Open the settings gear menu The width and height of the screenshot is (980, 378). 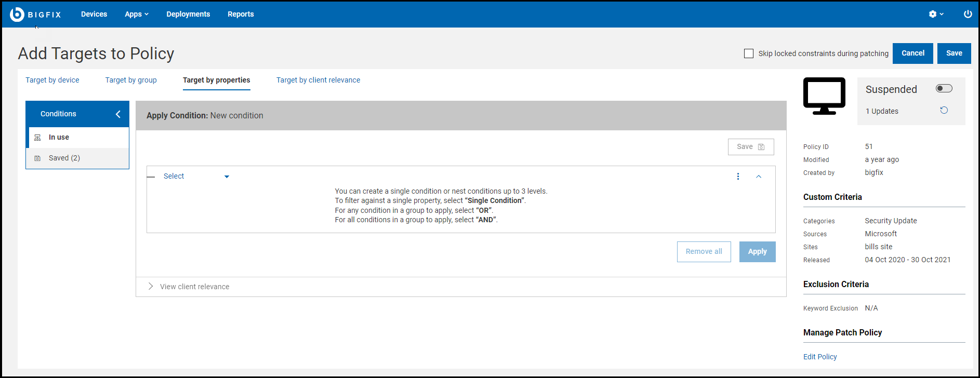click(x=935, y=14)
